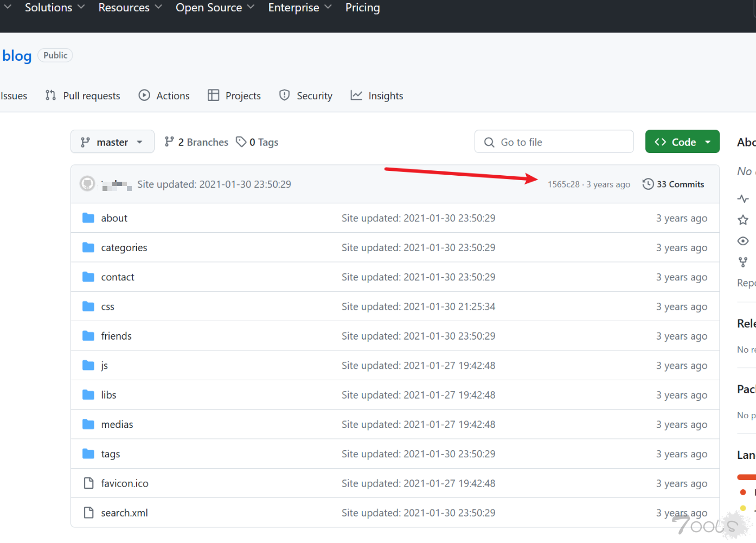View the 33 Commits history
Screen dimensions: 756x543
pos(674,184)
